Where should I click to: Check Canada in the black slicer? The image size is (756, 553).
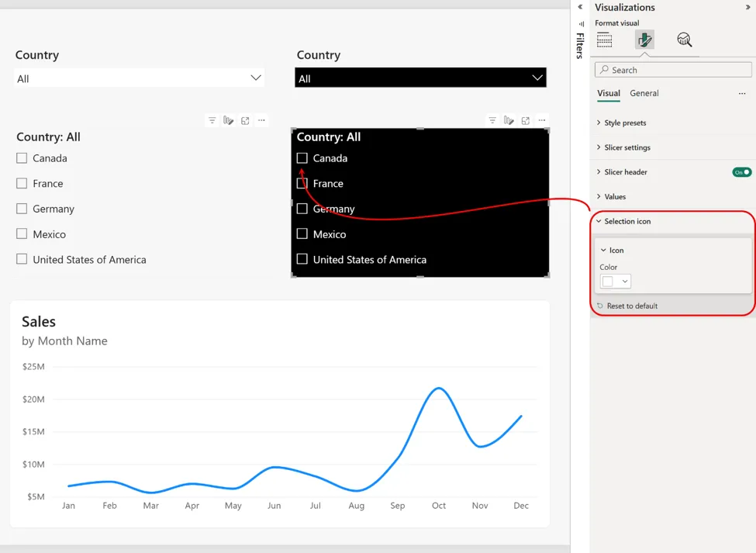pos(302,158)
